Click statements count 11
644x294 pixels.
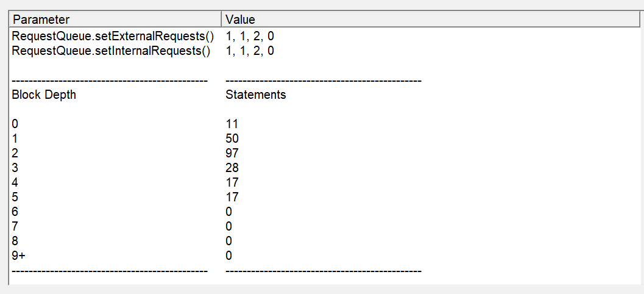click(x=232, y=124)
